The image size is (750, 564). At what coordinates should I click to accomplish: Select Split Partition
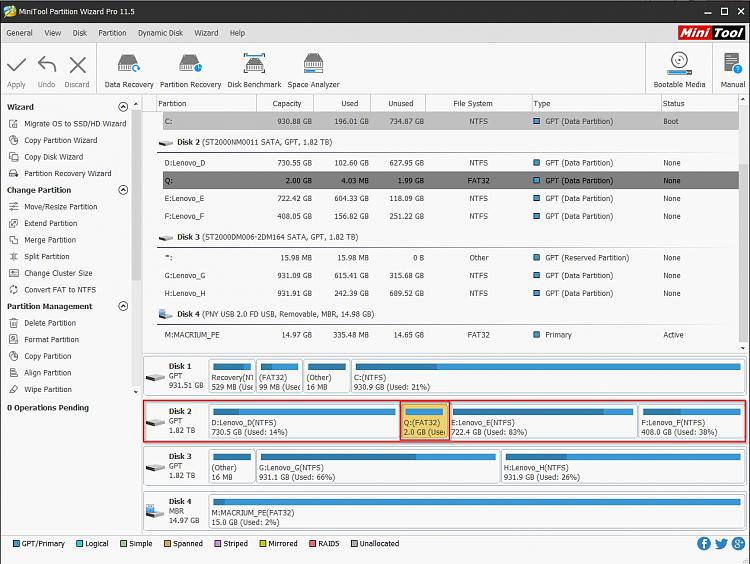pyautogui.click(x=39, y=256)
